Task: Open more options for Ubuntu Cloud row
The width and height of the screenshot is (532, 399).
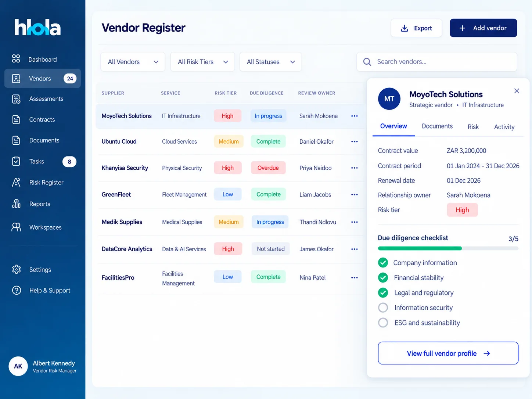Action: 355,141
